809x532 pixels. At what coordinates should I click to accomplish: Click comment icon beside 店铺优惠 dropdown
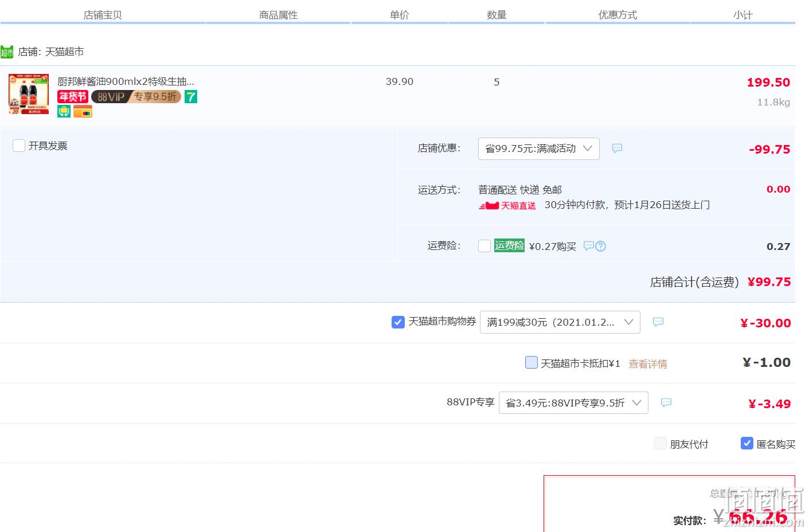[617, 148]
